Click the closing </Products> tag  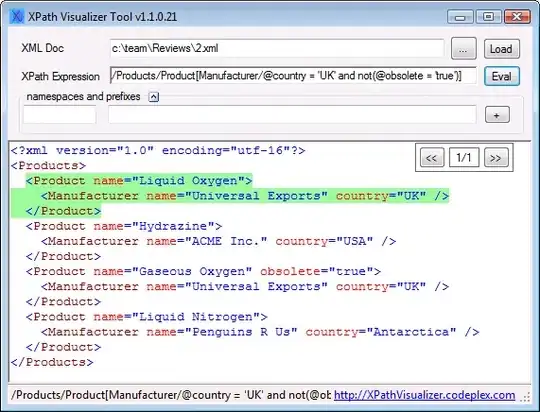(x=52, y=362)
